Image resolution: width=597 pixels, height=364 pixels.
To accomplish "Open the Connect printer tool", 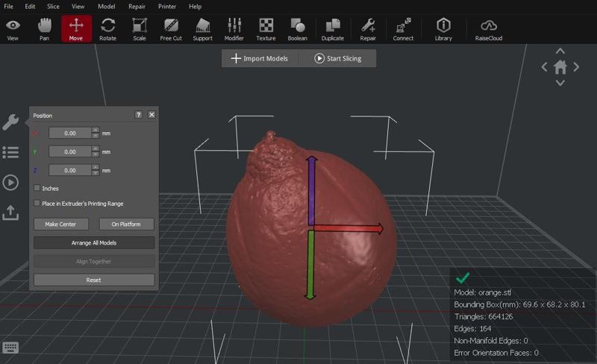I will click(403, 29).
